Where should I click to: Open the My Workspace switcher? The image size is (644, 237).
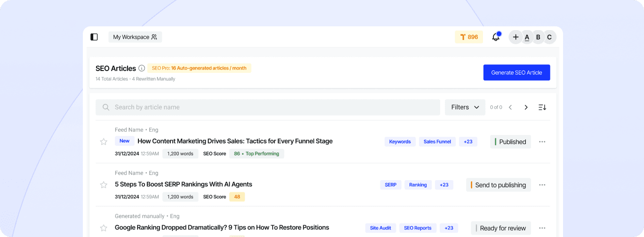click(135, 37)
